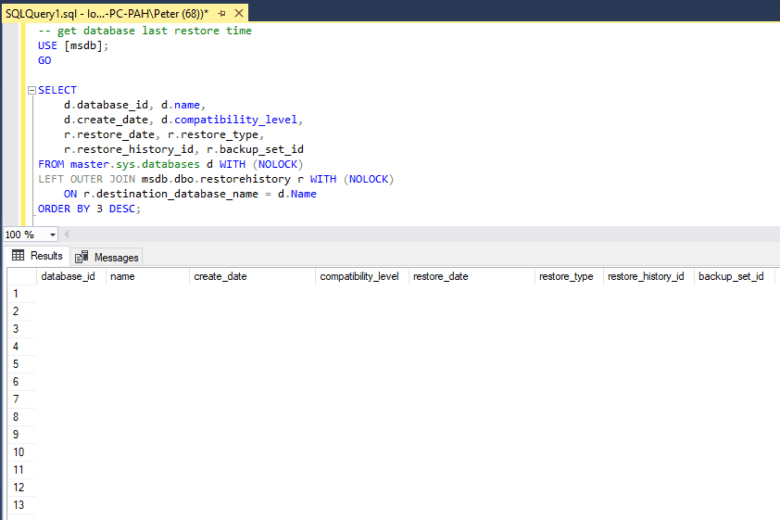Screen dimensions: 780x520
Task: Select row 1 in the results grid
Action: tap(18, 294)
